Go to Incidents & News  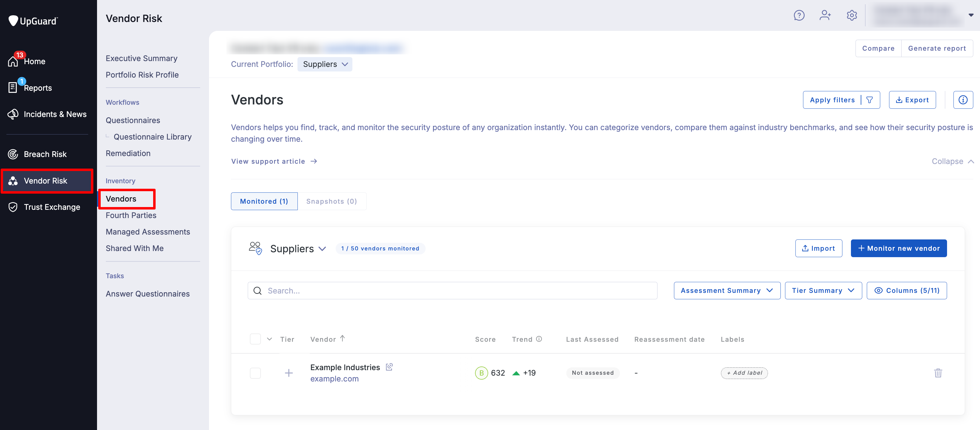pos(47,114)
